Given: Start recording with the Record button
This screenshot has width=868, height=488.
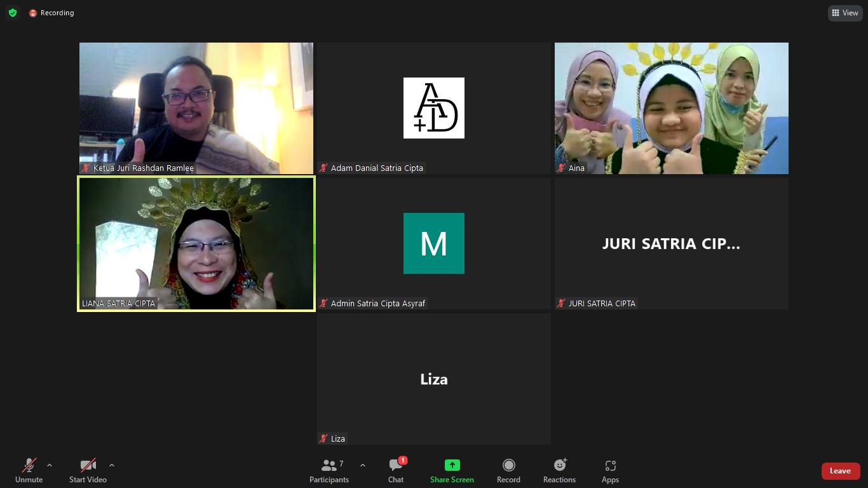Looking at the screenshot, I should click(508, 470).
